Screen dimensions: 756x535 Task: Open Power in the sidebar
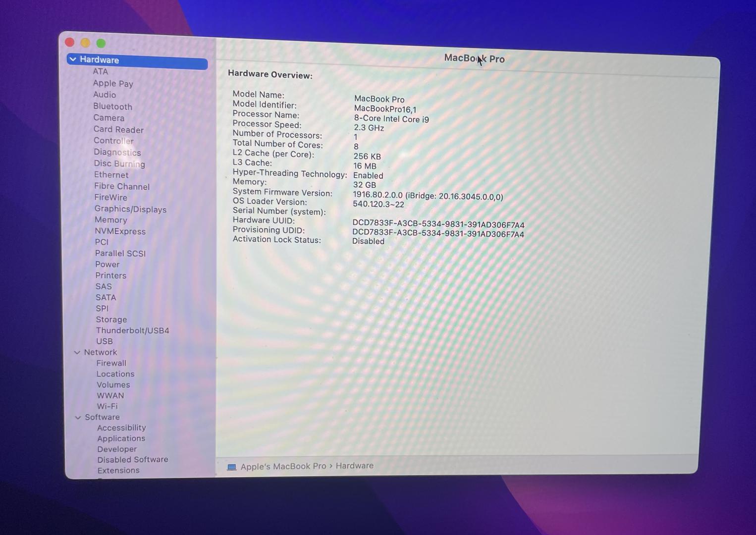[108, 265]
